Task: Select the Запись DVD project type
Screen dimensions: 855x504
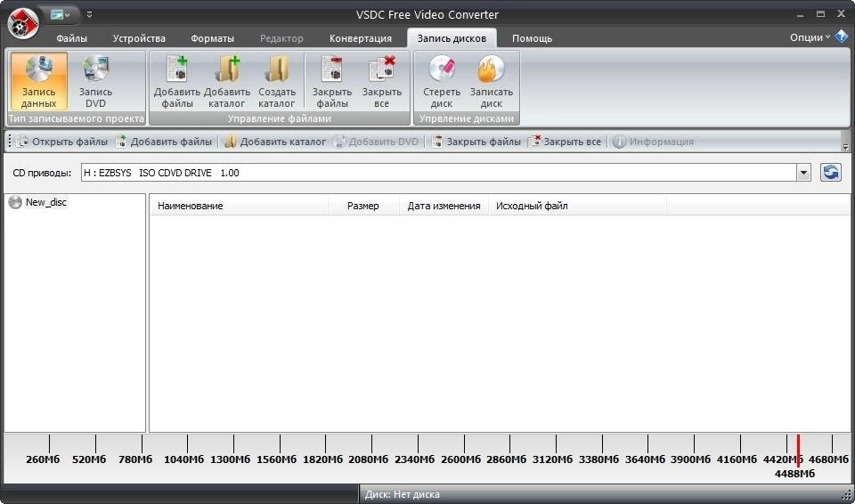Action: coord(95,81)
